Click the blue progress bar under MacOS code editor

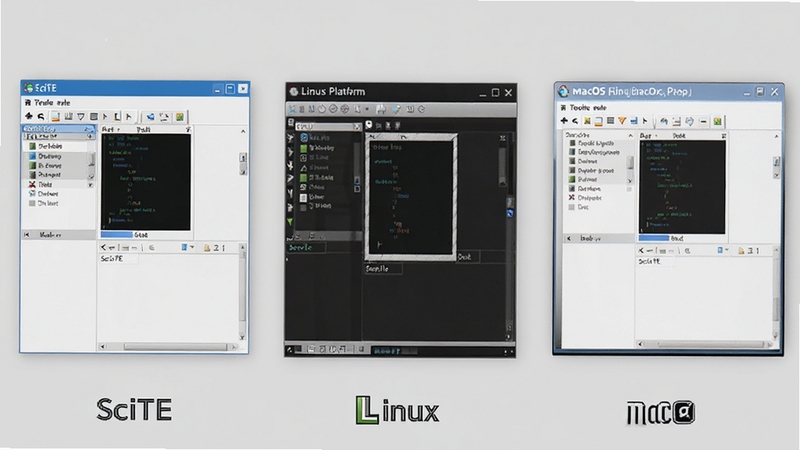pos(654,238)
